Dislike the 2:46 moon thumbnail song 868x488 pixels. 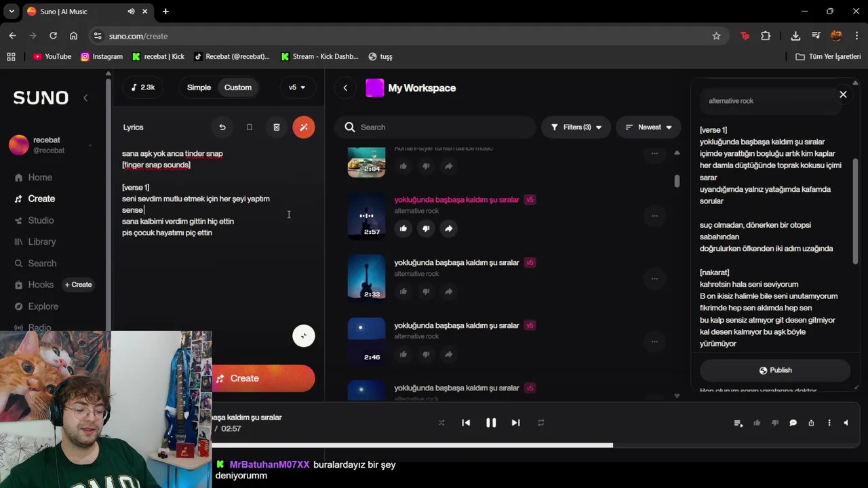point(426,354)
